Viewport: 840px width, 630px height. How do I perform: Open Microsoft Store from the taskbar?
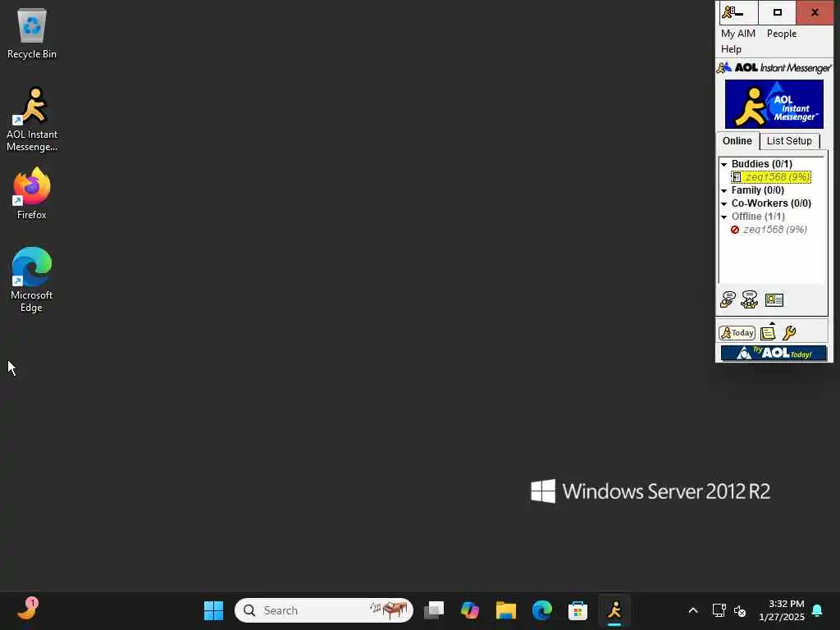tap(578, 610)
